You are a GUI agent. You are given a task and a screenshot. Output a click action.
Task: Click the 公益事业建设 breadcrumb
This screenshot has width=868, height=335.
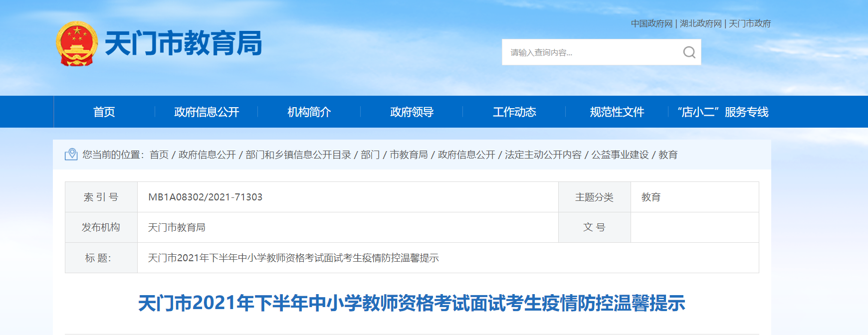pos(620,155)
